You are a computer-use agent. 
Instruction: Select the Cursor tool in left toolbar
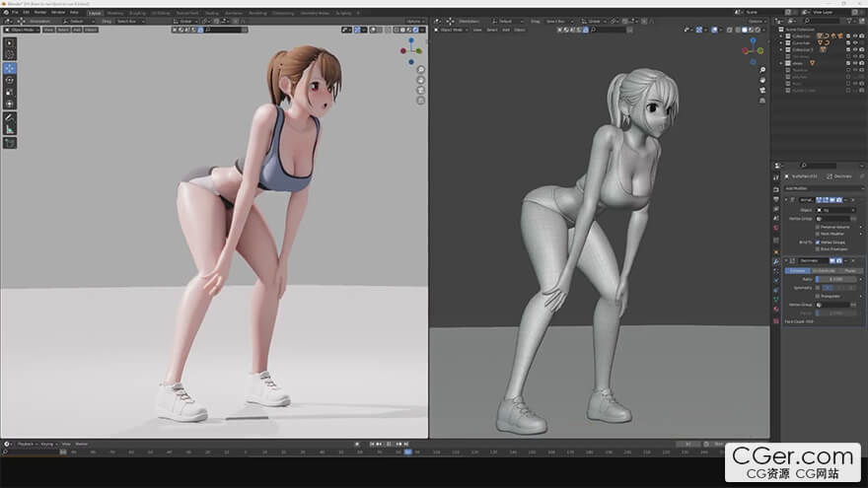point(10,54)
